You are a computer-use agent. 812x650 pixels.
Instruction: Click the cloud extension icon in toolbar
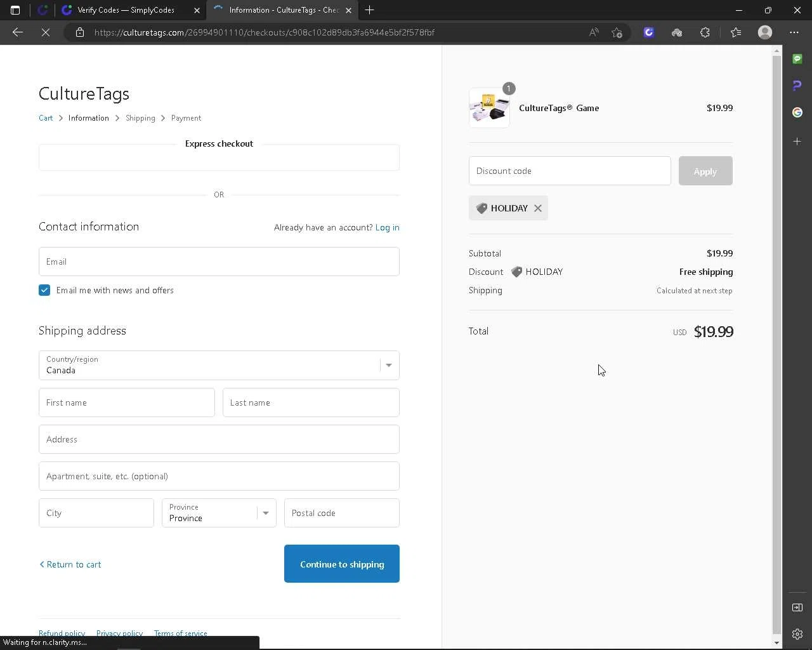[x=677, y=32]
